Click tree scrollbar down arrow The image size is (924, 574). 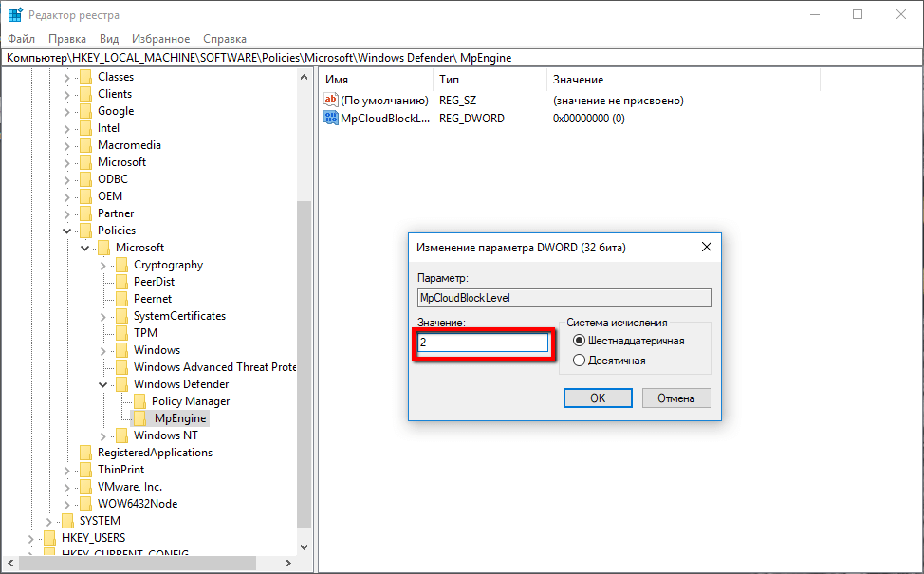tap(304, 546)
